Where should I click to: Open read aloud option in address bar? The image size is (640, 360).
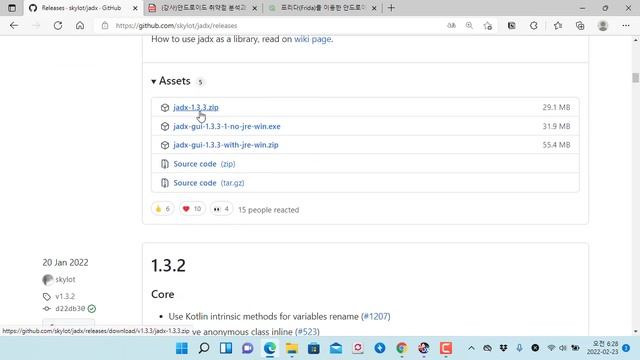pos(451,25)
